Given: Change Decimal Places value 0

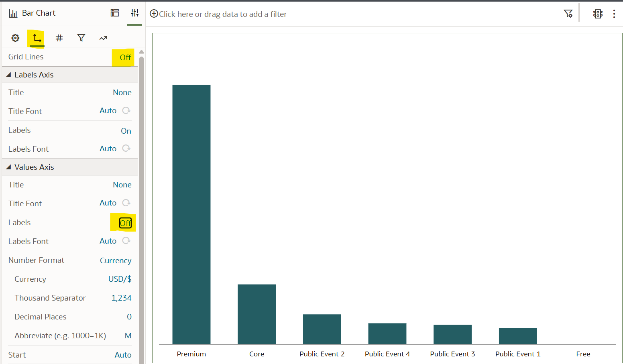Looking at the screenshot, I should [x=129, y=317].
